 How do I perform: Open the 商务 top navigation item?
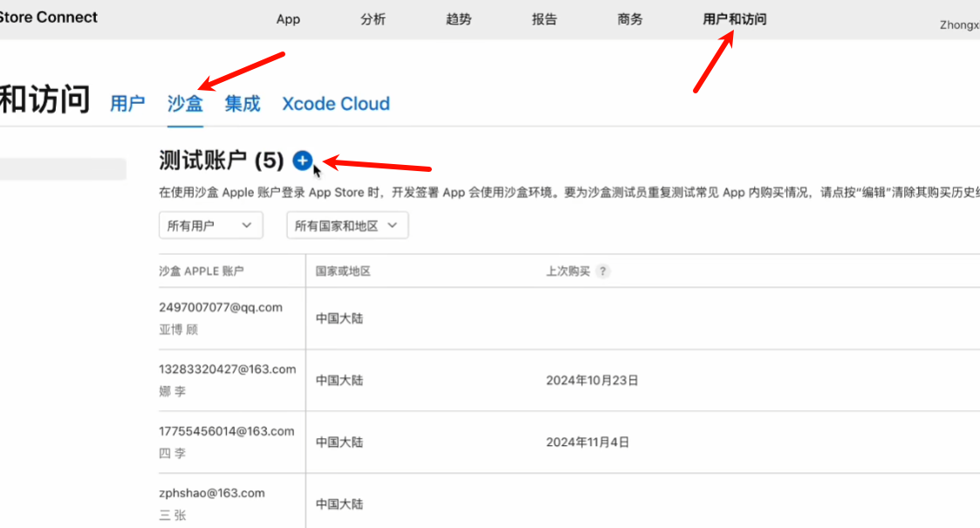point(630,19)
